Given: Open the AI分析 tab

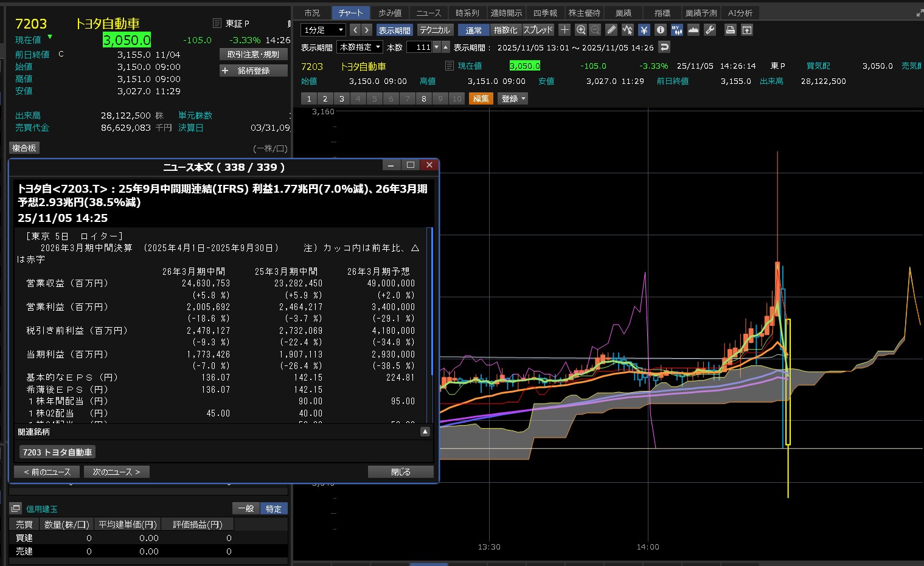Looking at the screenshot, I should tap(740, 13).
